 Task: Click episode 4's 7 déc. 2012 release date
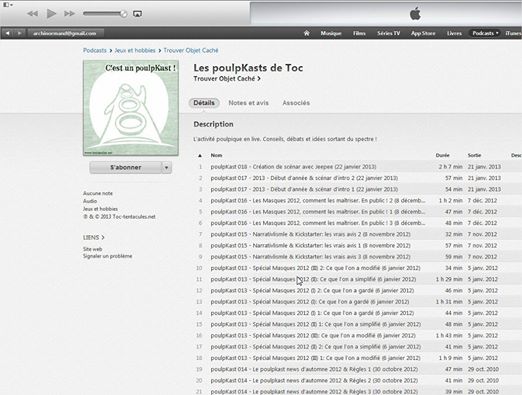(482, 201)
